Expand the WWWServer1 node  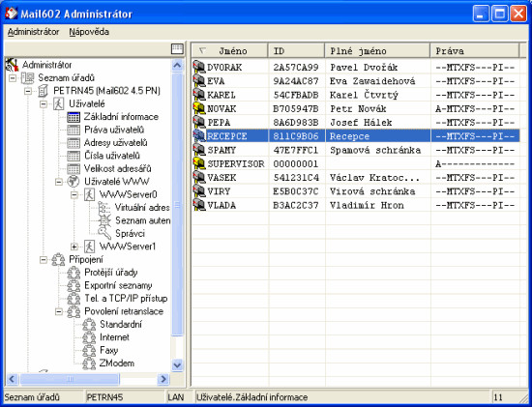point(74,247)
